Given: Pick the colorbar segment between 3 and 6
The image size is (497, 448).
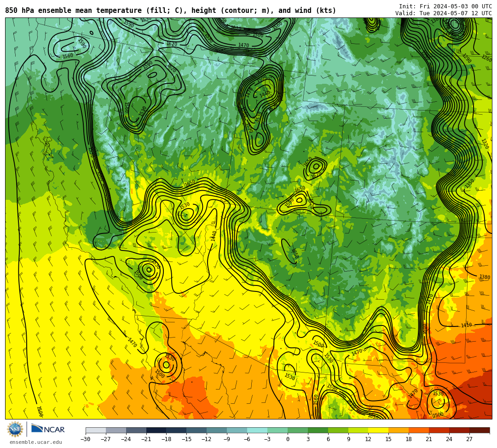Looking at the screenshot, I should point(318,430).
